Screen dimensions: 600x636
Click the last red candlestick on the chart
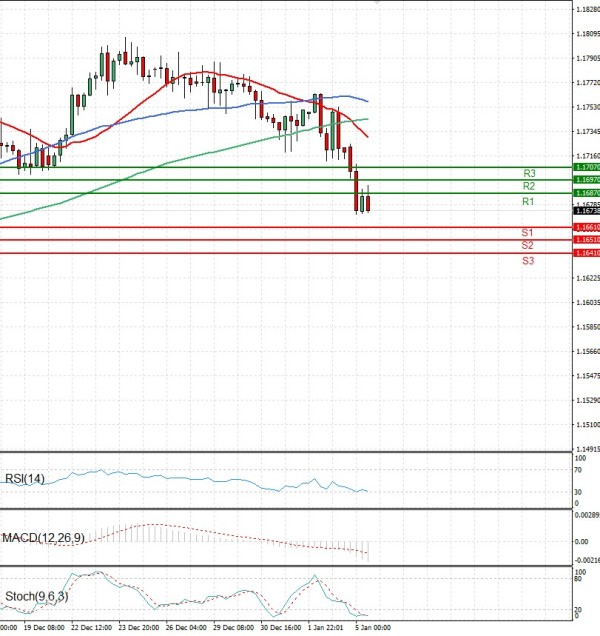[369, 203]
